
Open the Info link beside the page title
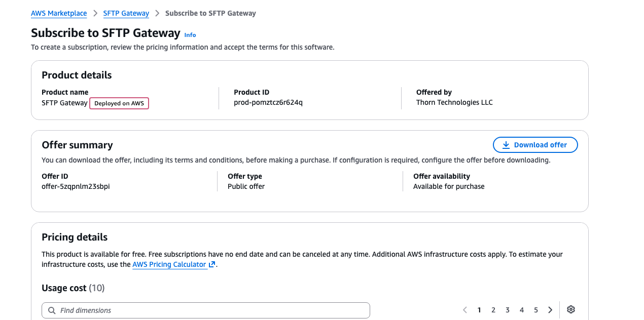190,35
